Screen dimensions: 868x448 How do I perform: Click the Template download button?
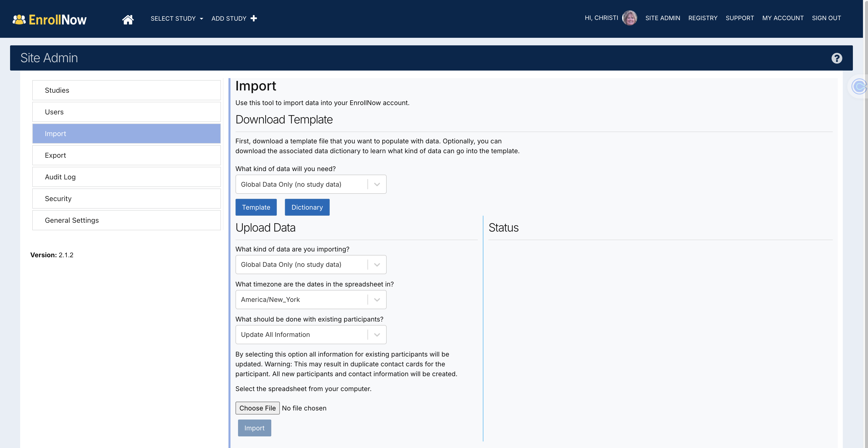(256, 207)
